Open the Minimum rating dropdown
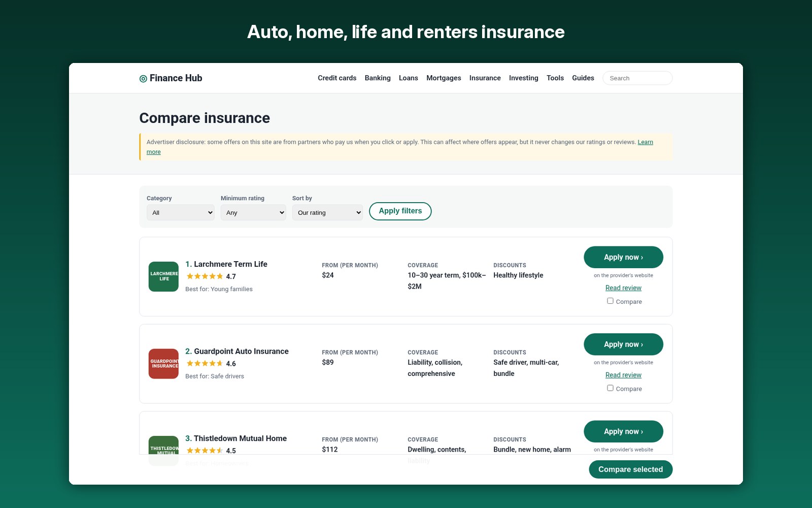The width and height of the screenshot is (812, 508). [253, 212]
